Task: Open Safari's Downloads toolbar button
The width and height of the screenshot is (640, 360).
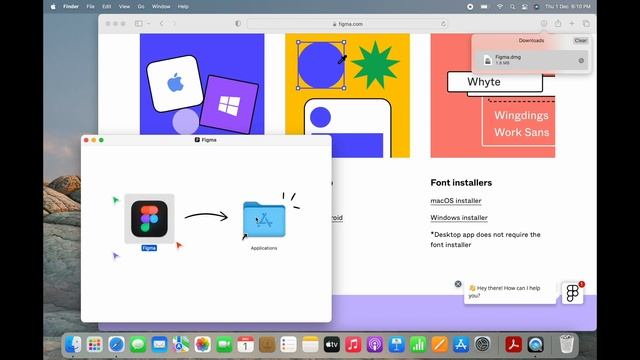Action: point(544,24)
